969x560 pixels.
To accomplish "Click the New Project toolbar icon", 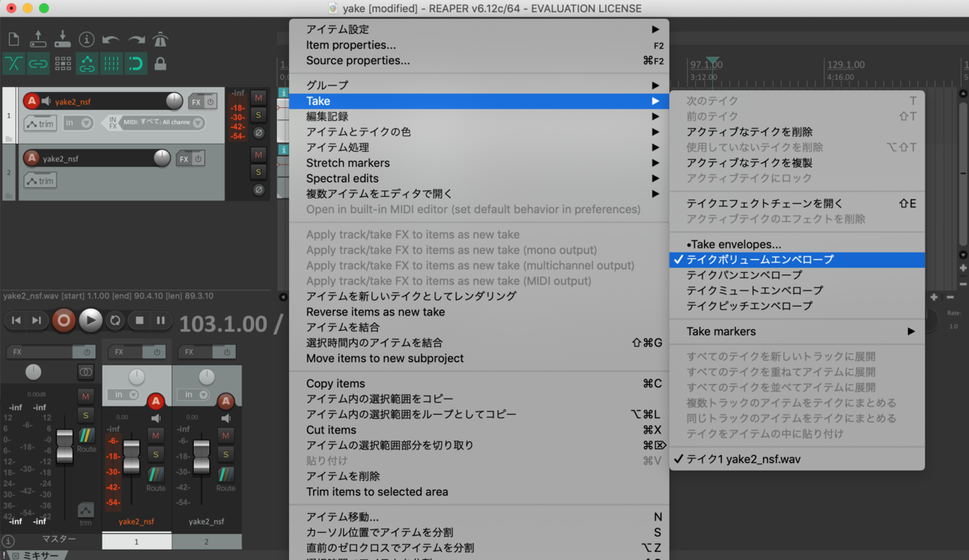I will (x=14, y=39).
